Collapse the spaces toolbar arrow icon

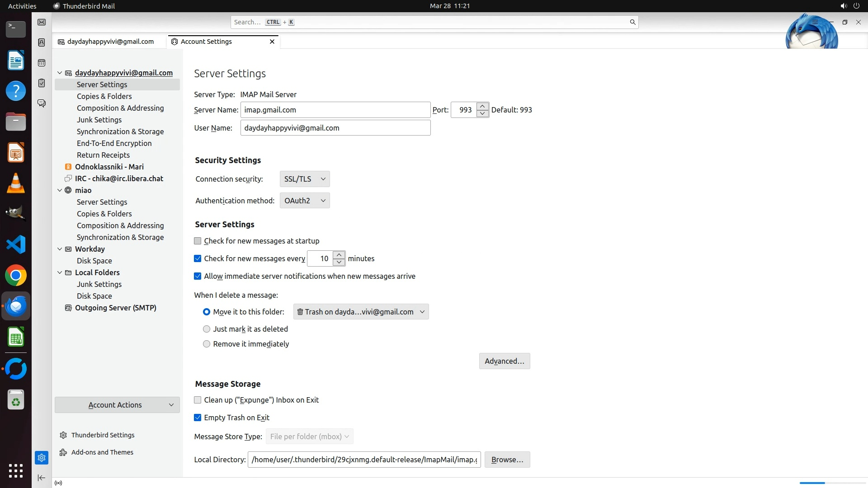click(42, 478)
